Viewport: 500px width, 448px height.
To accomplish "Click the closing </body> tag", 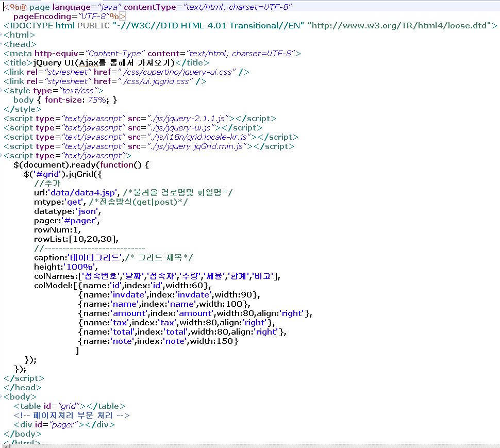I will pos(23,434).
